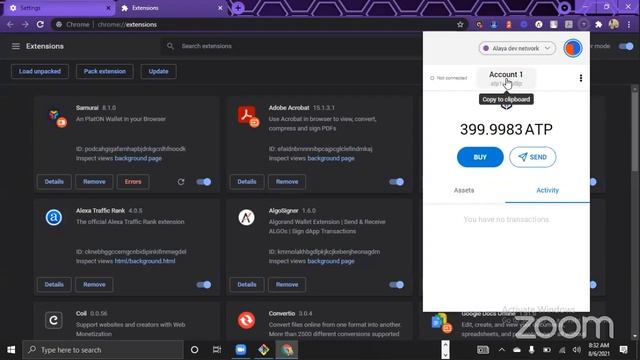Toggle Alexa Traffic Rank extension
This screenshot has width=640, height=360.
pos(204,284)
